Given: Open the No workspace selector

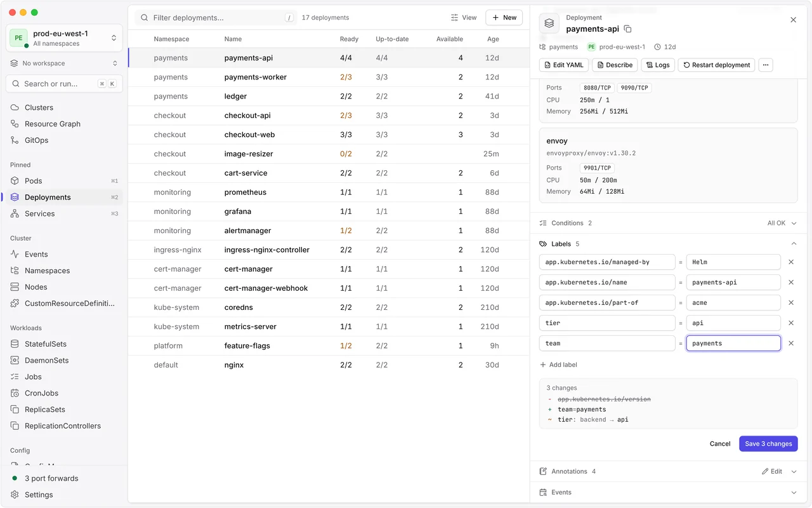Looking at the screenshot, I should (x=64, y=63).
